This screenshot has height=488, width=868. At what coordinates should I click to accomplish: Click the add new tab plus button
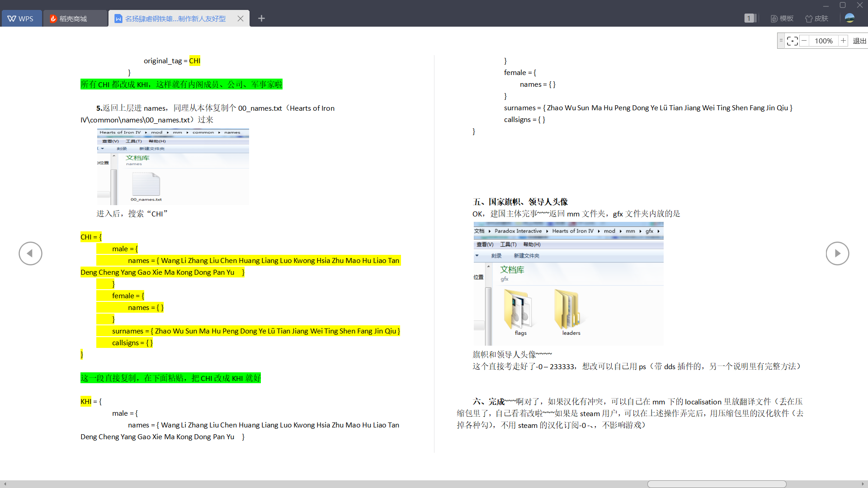click(261, 19)
